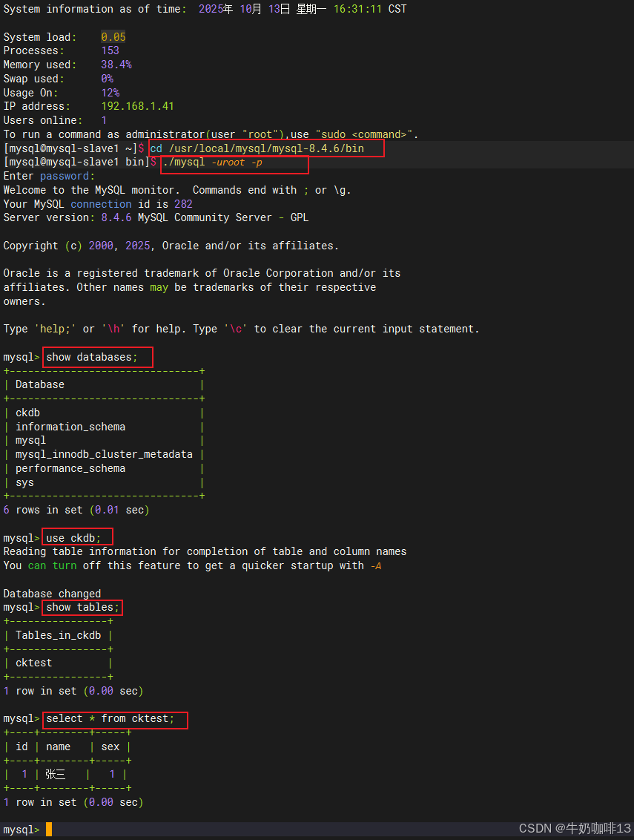The image size is (634, 840).
Task: Click the sex column header
Action: pos(110,747)
